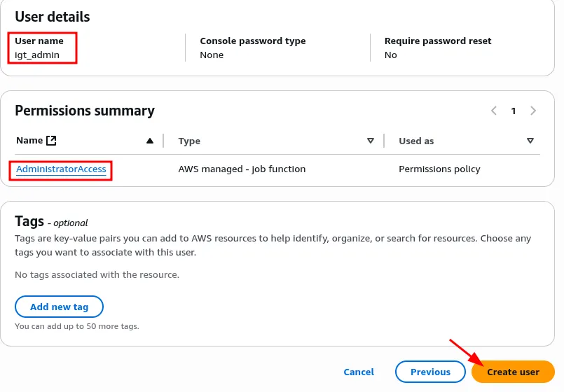Viewport: 564px width, 392px height.
Task: Select the igt_admin user name value
Action: tap(36, 55)
